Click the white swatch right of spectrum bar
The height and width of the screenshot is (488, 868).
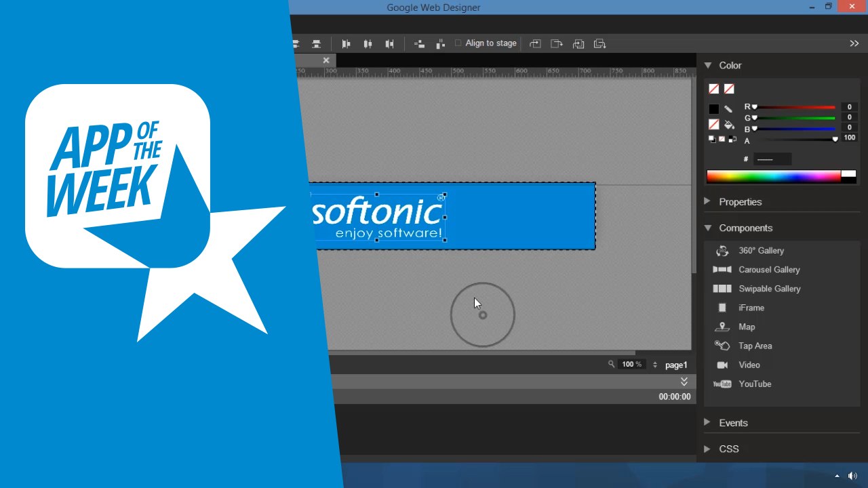[848, 174]
